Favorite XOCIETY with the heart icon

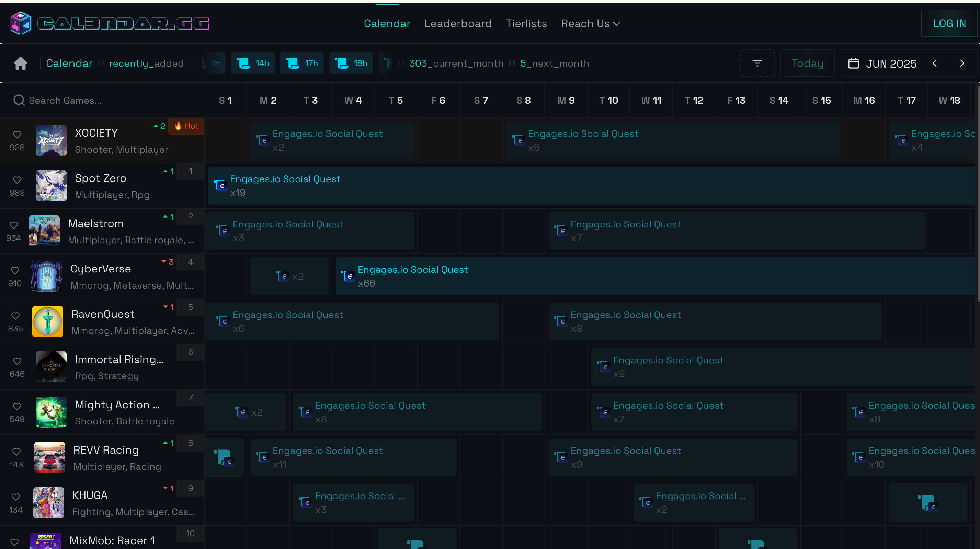point(17,135)
